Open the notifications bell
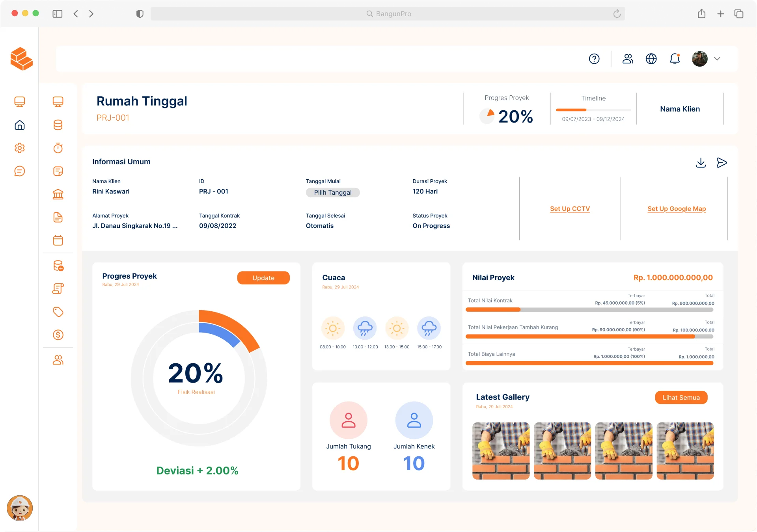Viewport: 757px width, 532px height. tap(675, 59)
